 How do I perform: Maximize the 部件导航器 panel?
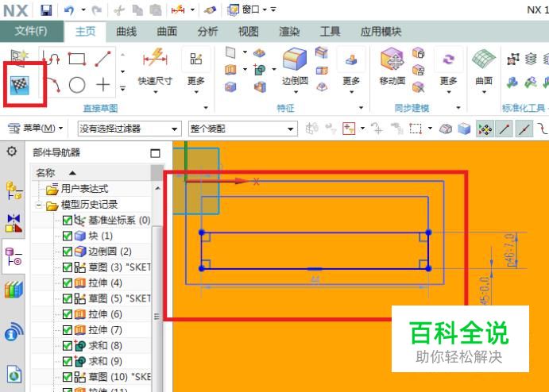(155, 153)
